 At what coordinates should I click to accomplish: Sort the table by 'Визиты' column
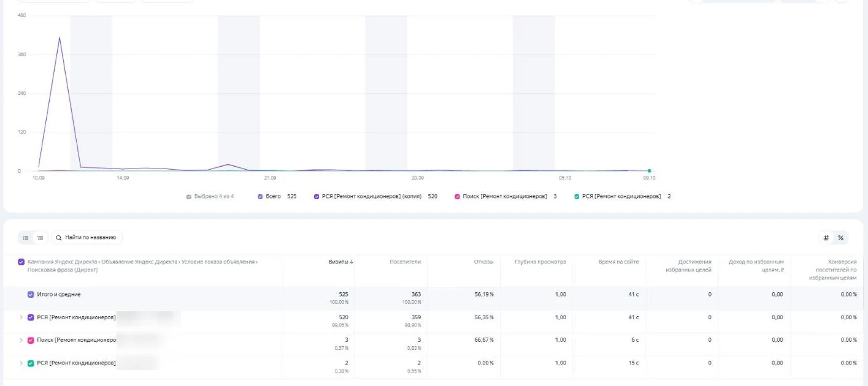click(x=340, y=262)
